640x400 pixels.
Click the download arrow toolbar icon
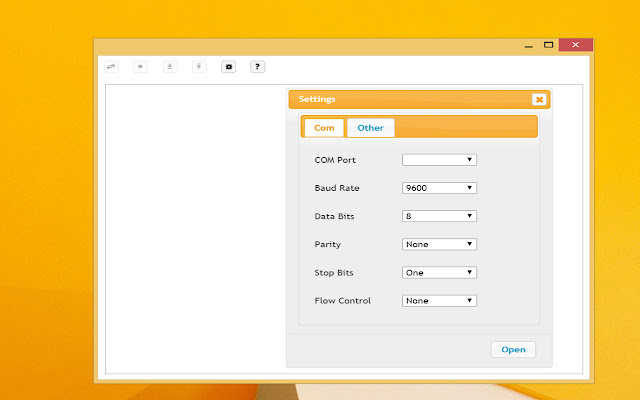pyautogui.click(x=170, y=67)
